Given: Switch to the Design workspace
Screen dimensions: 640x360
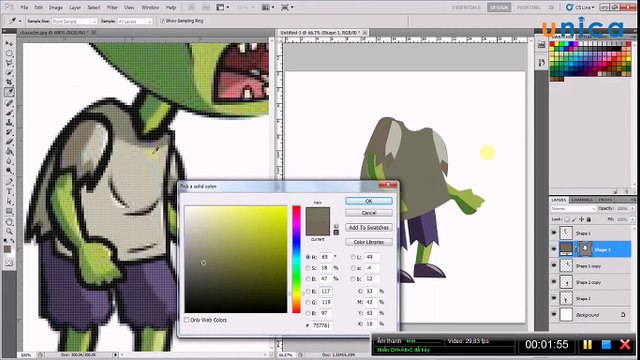Looking at the screenshot, I should 499,7.
